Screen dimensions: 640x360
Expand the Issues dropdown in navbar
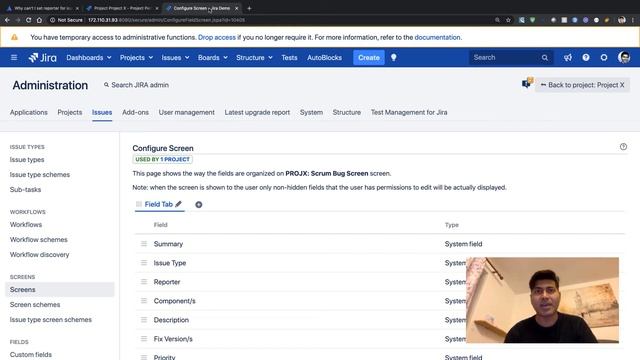pyautogui.click(x=175, y=58)
